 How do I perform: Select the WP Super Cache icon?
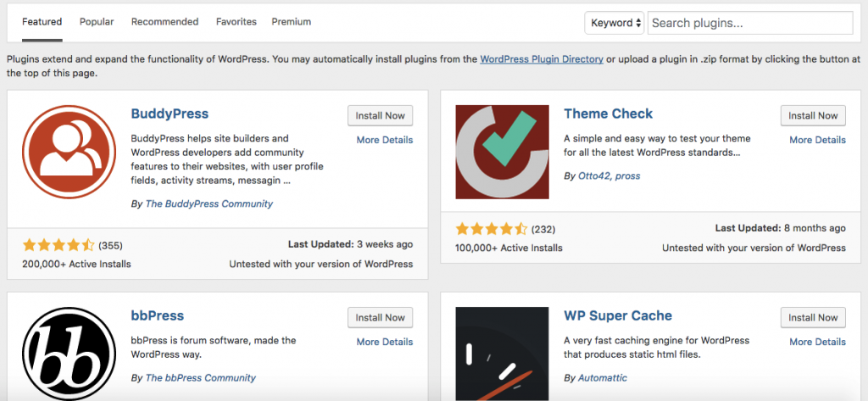coord(502,354)
